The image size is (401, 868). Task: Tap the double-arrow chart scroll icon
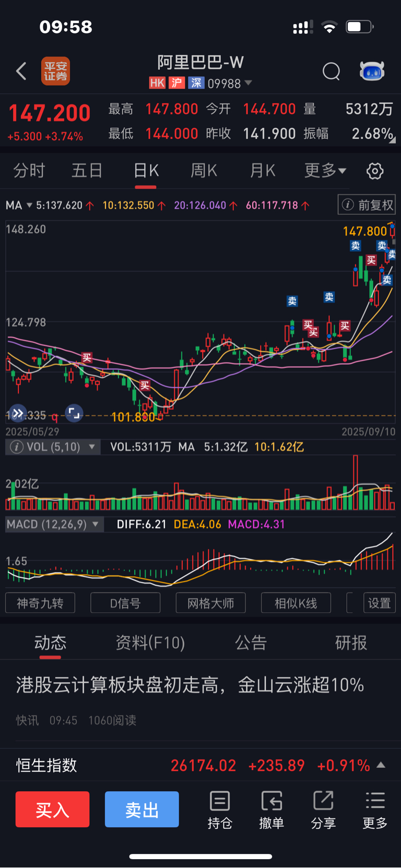point(18,413)
